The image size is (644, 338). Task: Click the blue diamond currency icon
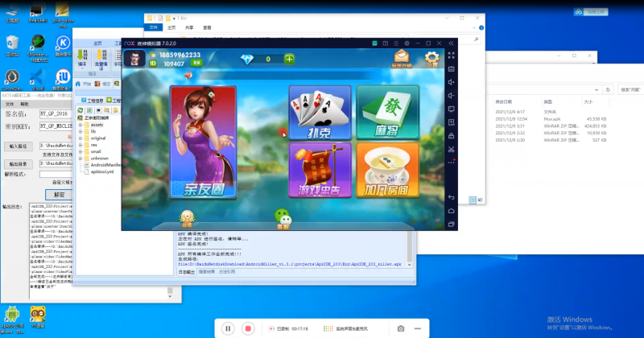[247, 59]
